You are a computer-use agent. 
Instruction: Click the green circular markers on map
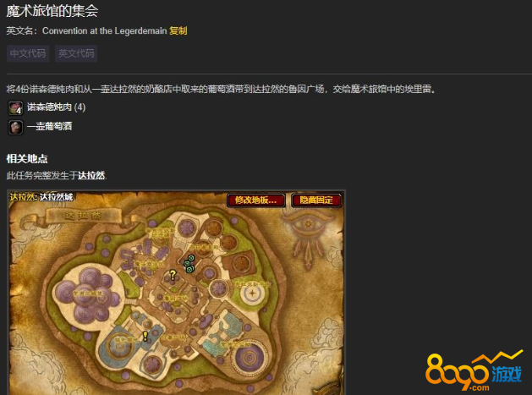pyautogui.click(x=189, y=264)
